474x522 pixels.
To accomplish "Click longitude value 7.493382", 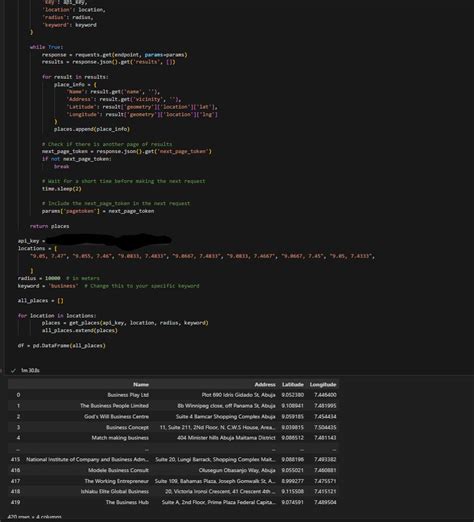I will coord(325,459).
